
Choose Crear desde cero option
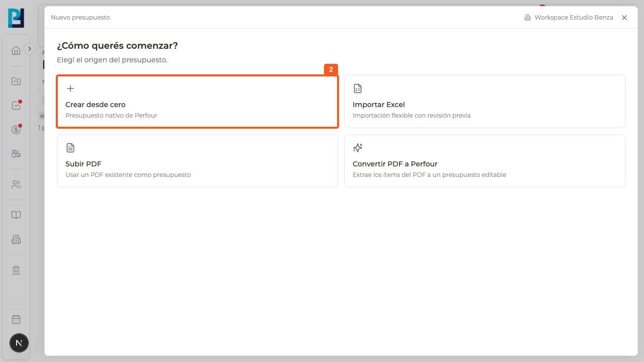(x=197, y=102)
